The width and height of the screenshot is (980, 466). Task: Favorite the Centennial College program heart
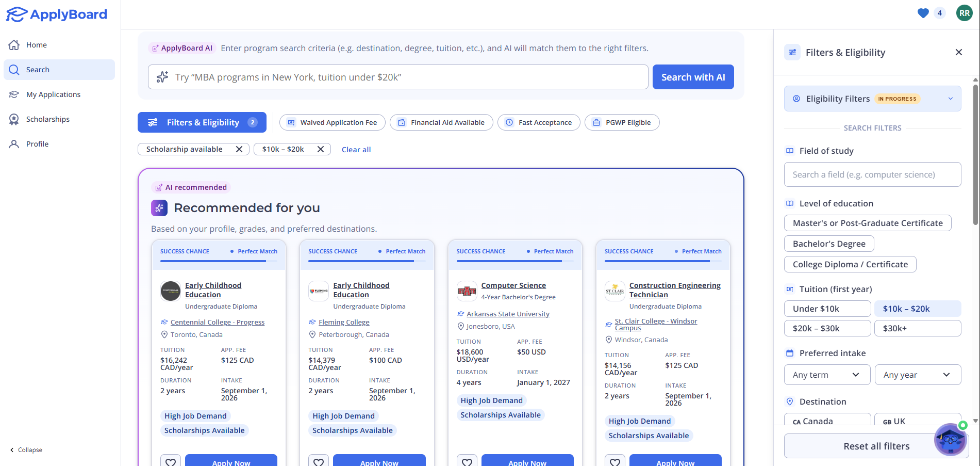pos(171,462)
